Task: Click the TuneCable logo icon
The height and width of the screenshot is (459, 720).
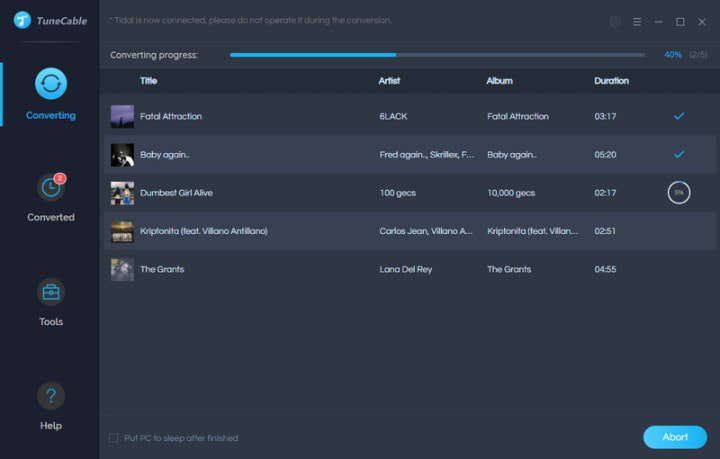Action: pyautogui.click(x=22, y=20)
